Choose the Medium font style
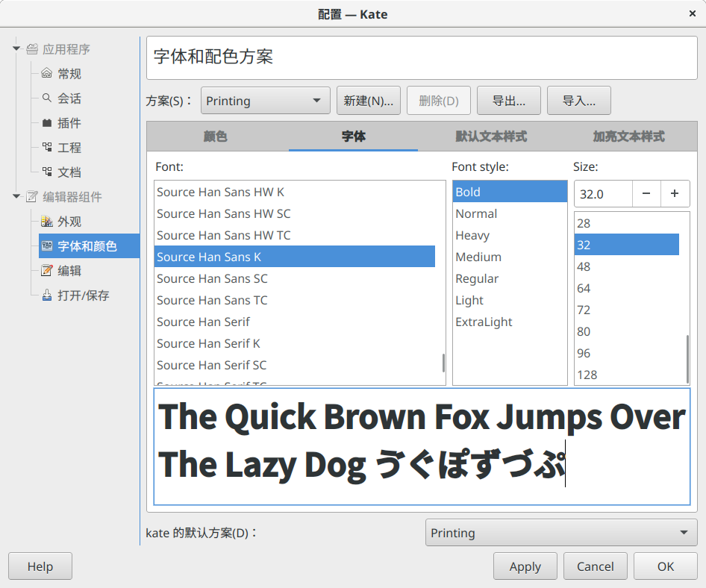 (510, 257)
